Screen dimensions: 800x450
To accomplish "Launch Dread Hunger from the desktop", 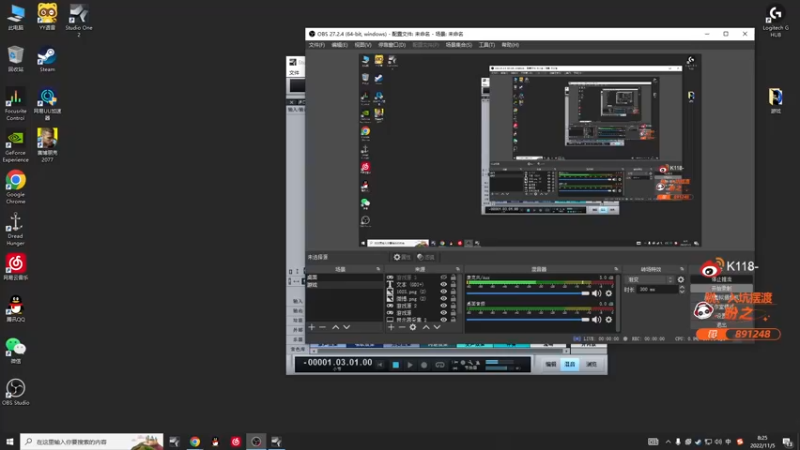I will point(15,229).
